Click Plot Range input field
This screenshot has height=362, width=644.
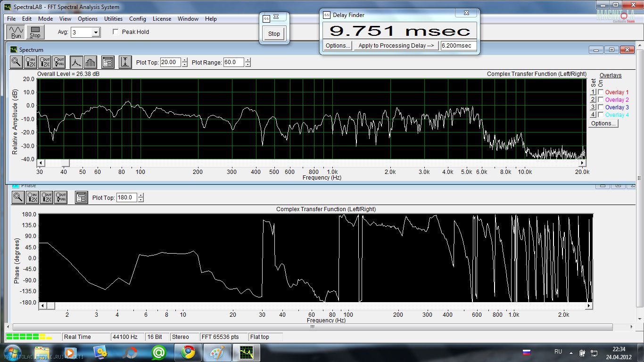click(234, 62)
